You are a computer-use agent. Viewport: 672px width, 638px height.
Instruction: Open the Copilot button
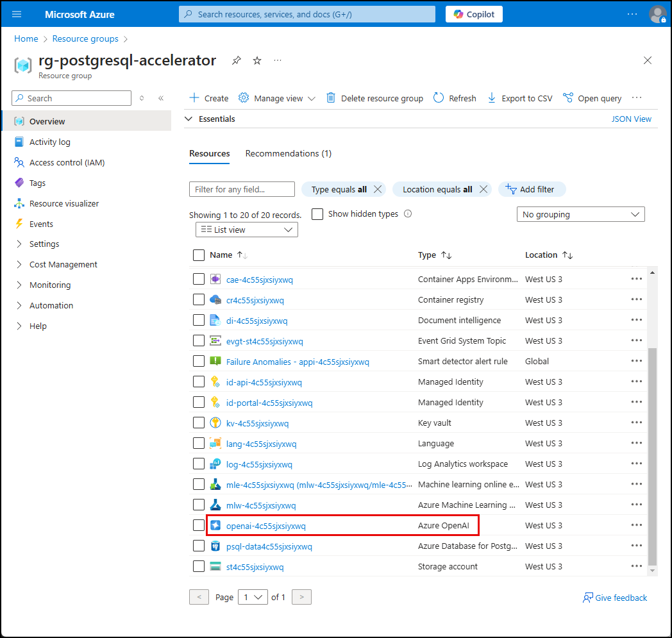click(x=474, y=14)
